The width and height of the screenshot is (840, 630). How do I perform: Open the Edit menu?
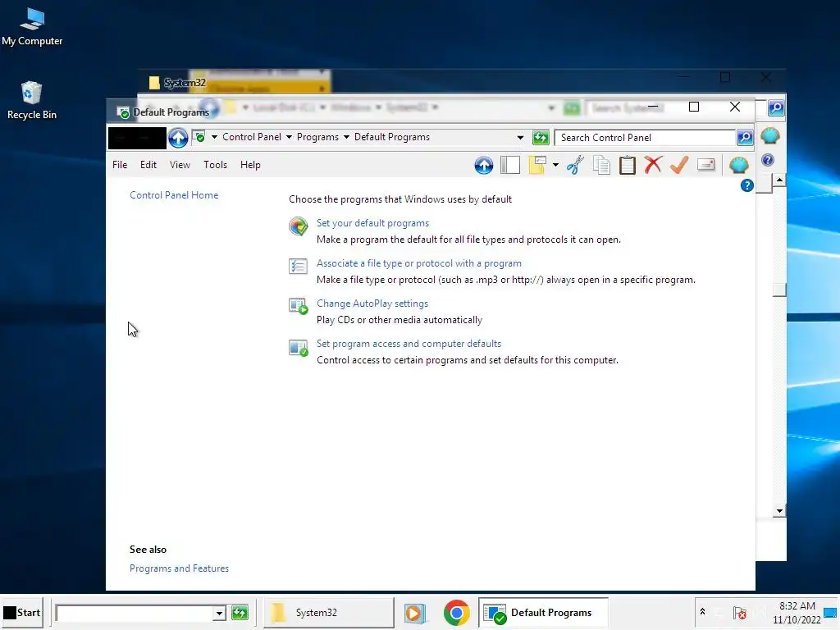click(148, 165)
